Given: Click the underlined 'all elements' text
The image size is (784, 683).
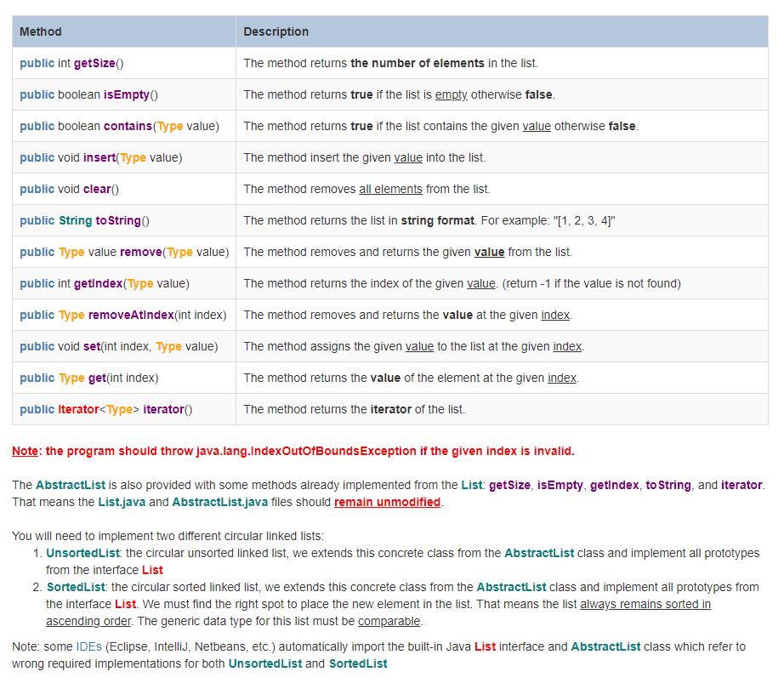Looking at the screenshot, I should pyautogui.click(x=391, y=189).
